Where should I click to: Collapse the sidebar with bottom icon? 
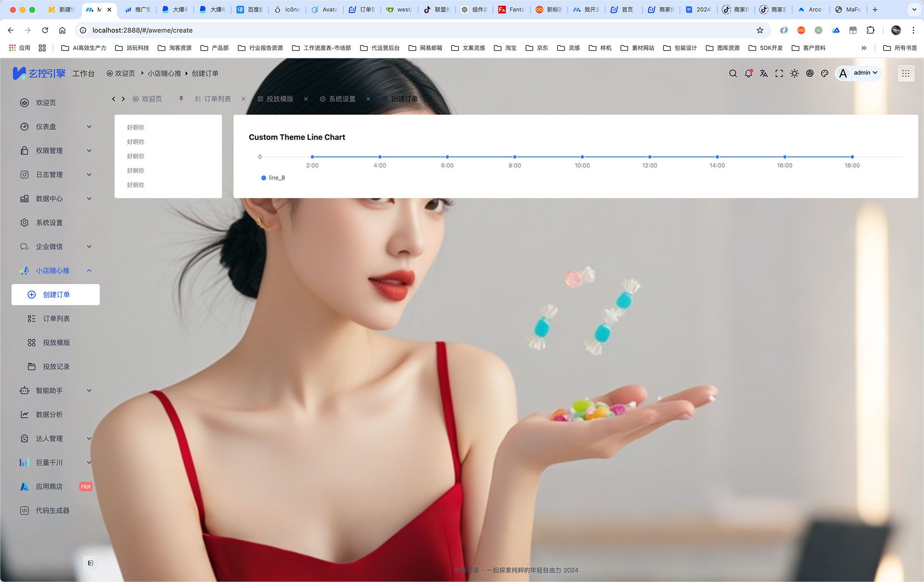tap(90, 563)
